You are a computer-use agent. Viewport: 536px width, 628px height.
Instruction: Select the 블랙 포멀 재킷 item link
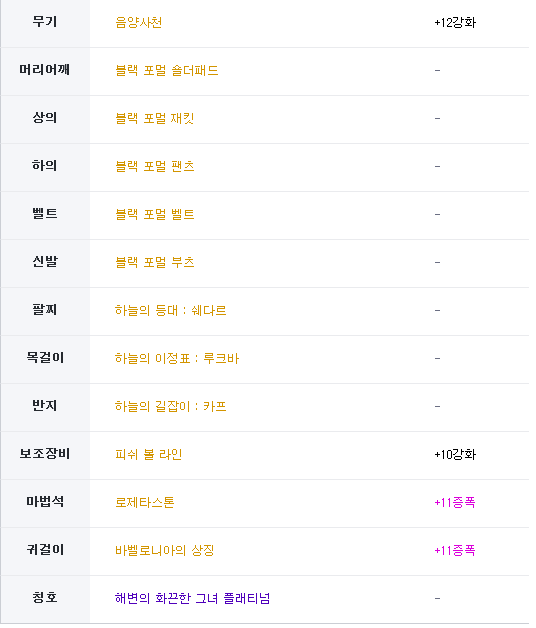(155, 119)
